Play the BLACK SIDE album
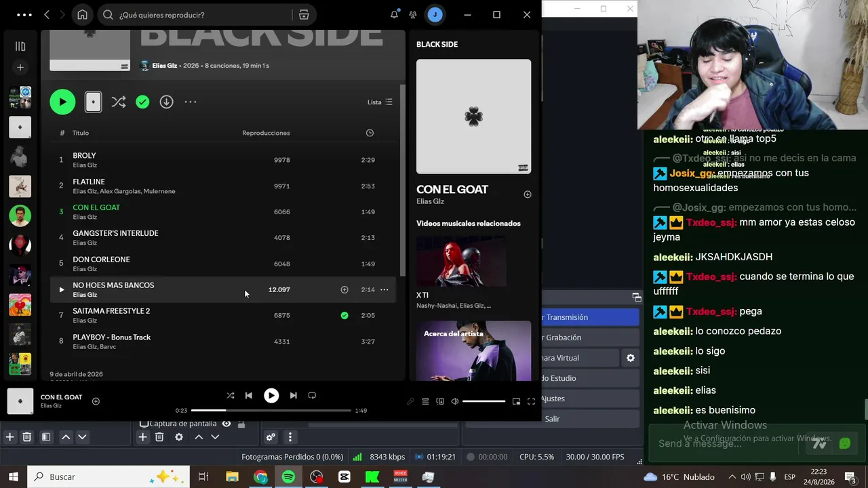 pos(62,102)
